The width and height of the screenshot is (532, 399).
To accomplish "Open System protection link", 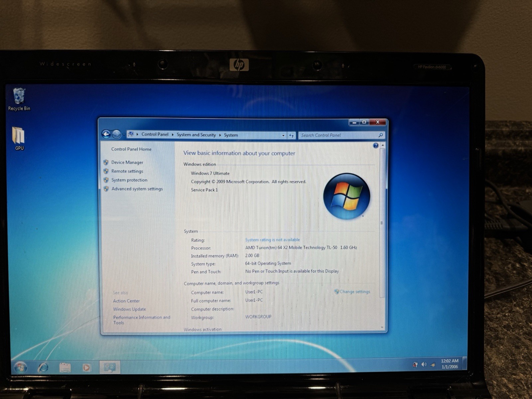I will [x=129, y=180].
